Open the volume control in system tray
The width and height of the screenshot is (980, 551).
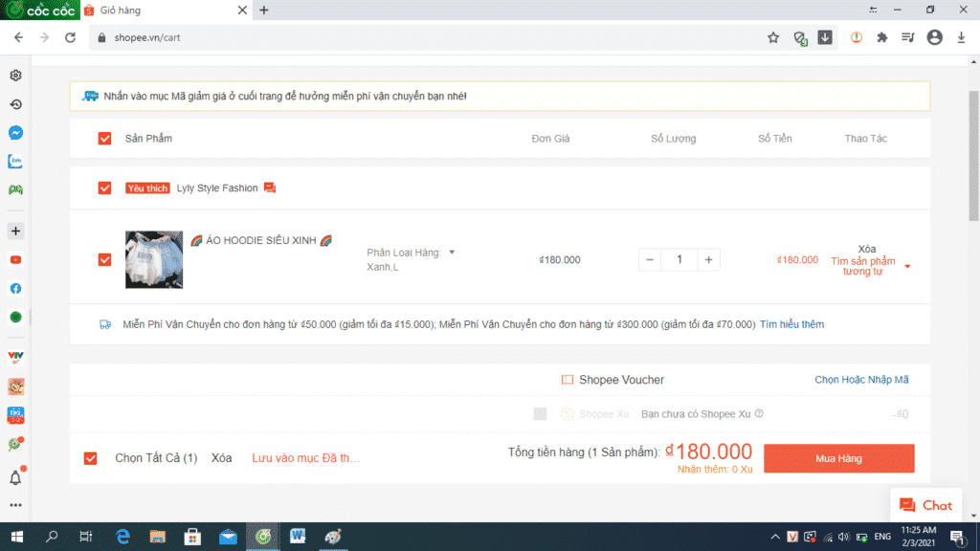coord(844,537)
